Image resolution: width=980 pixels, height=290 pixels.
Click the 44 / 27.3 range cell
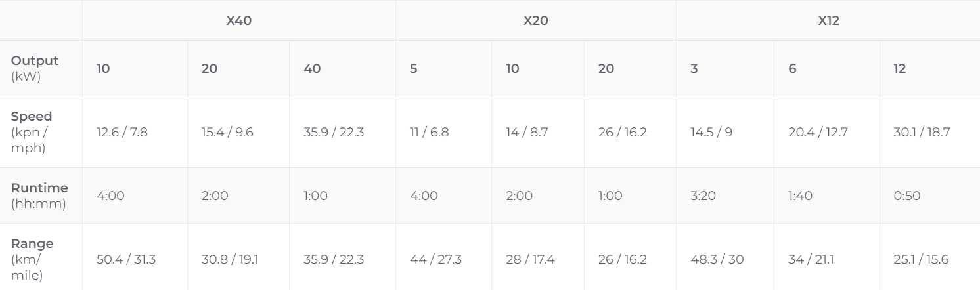[x=435, y=259]
